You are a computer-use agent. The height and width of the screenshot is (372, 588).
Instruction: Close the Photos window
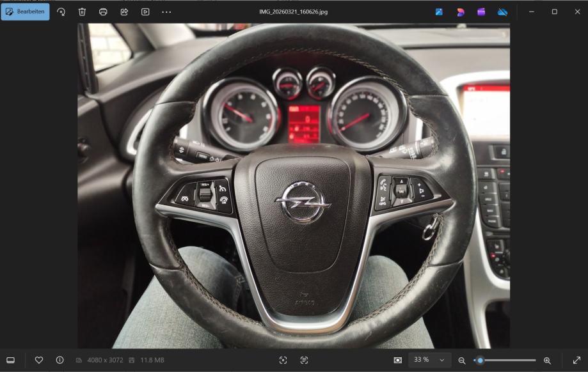coord(578,12)
